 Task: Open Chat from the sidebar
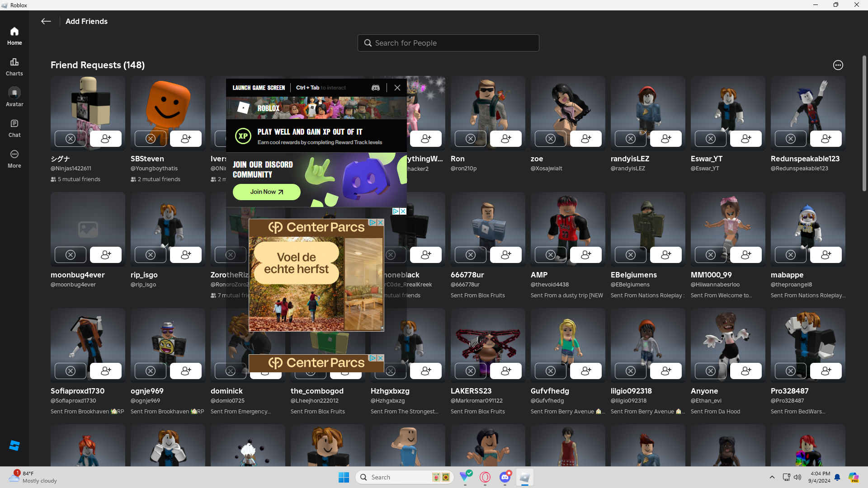tap(14, 128)
